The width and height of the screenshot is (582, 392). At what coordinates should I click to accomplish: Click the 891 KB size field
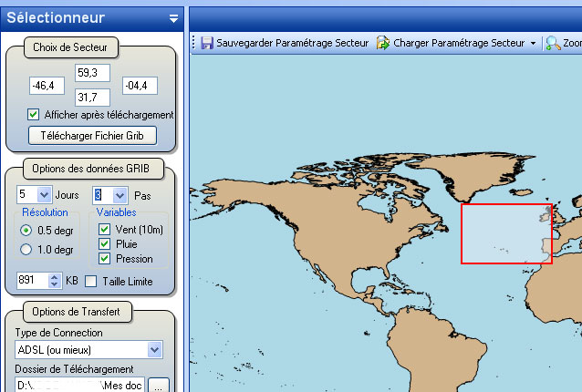point(33,281)
